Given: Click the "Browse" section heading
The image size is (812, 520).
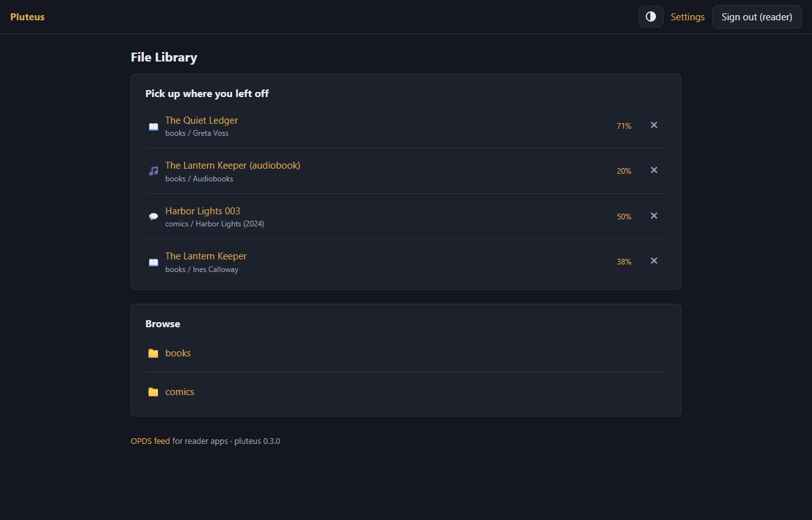Looking at the screenshot, I should click(x=163, y=324).
